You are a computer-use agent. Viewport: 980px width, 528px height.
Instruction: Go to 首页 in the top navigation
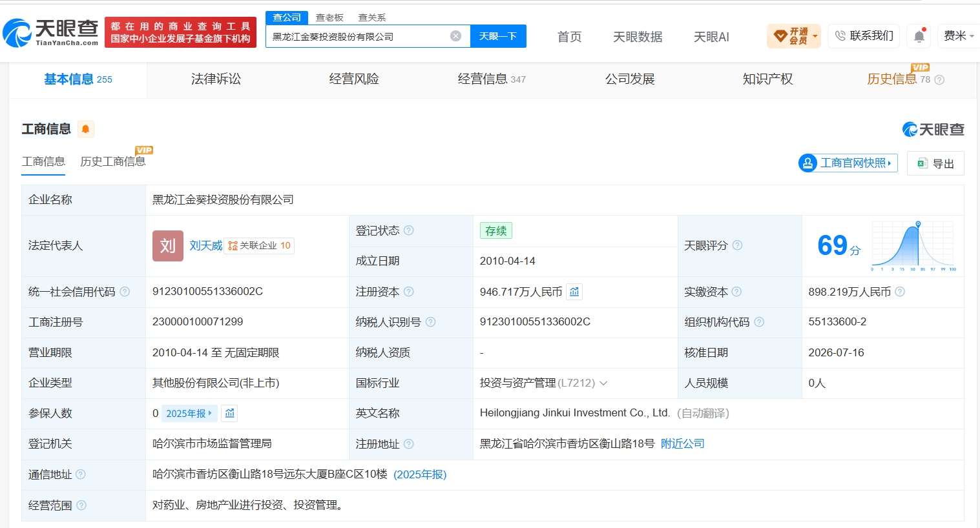pyautogui.click(x=570, y=37)
